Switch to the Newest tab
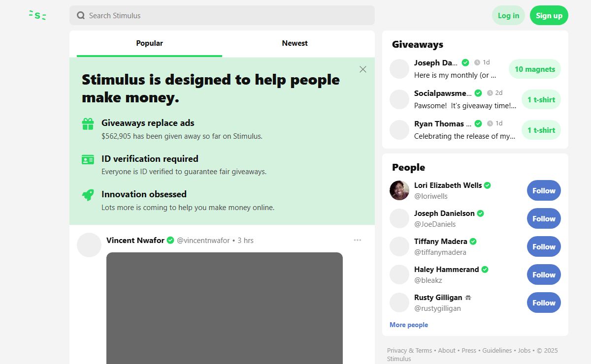Image resolution: width=591 pixels, height=364 pixels. [295, 43]
